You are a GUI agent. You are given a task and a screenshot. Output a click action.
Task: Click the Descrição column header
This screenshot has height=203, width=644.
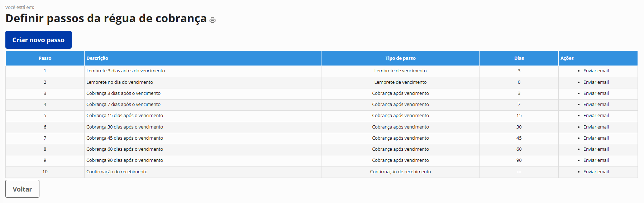[x=97, y=58]
